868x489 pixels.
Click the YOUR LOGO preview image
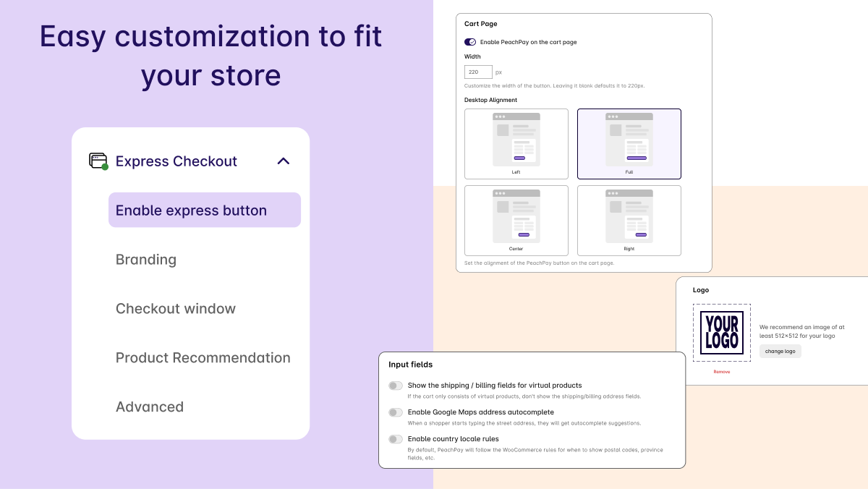point(721,331)
